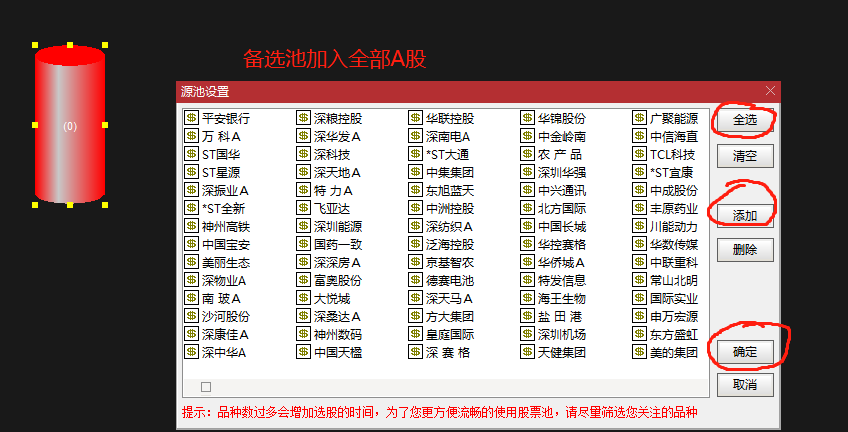Click the stock icon beside 美丽生态

click(191, 262)
